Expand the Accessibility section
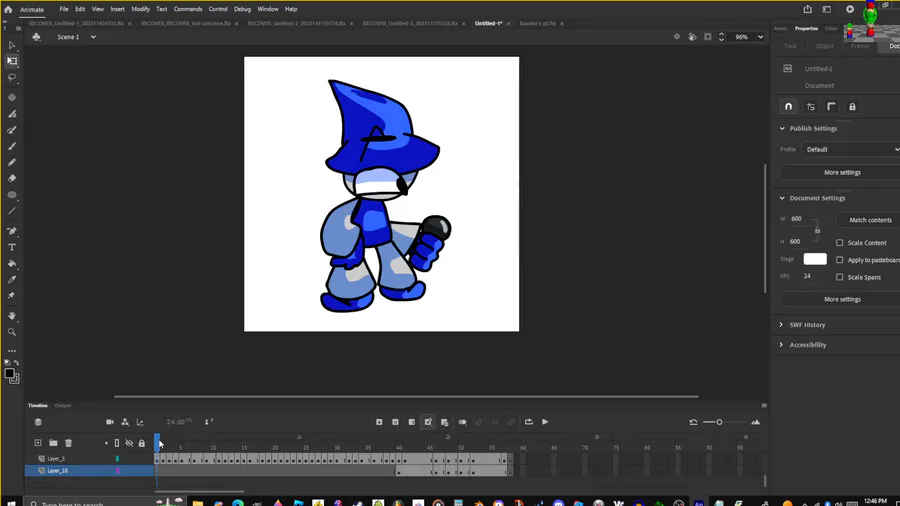The width and height of the screenshot is (900, 506). click(x=781, y=345)
